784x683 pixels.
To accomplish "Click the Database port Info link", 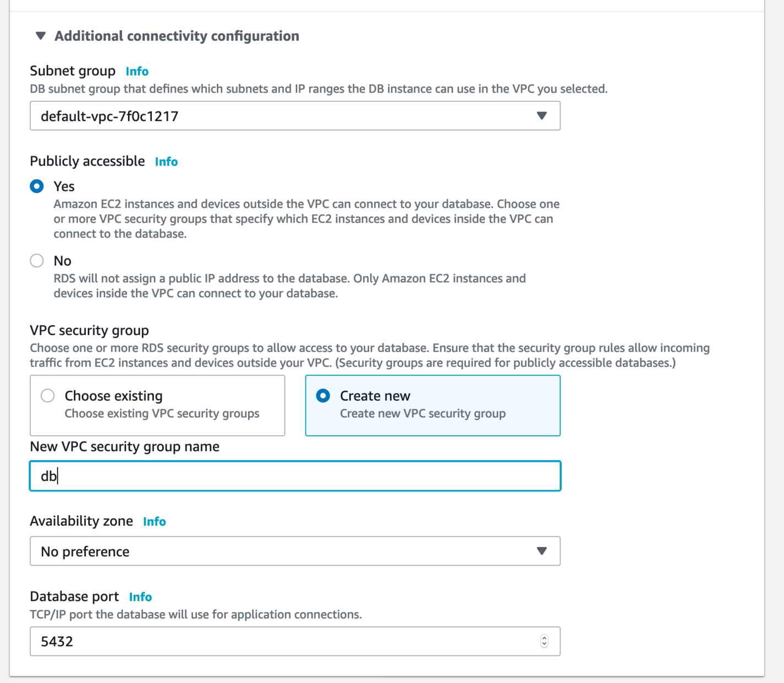I will (x=140, y=597).
